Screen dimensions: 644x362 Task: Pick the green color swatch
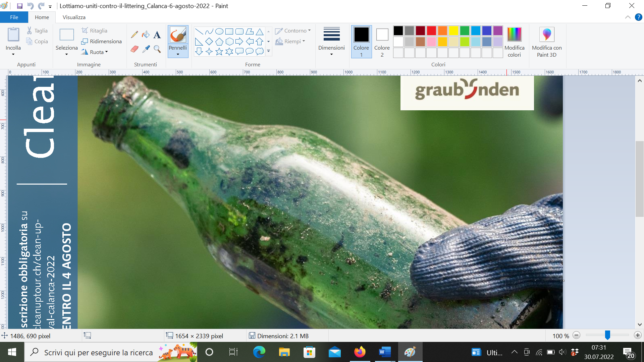click(465, 31)
